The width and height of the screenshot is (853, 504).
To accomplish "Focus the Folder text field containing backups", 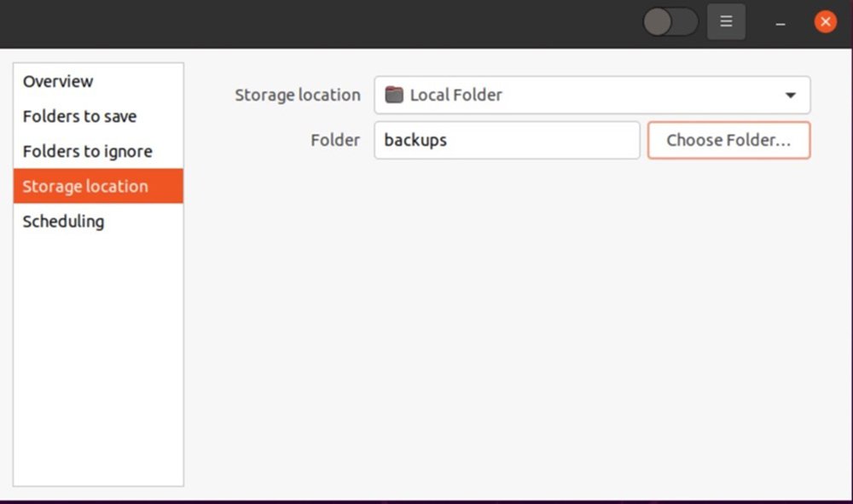I will (507, 140).
